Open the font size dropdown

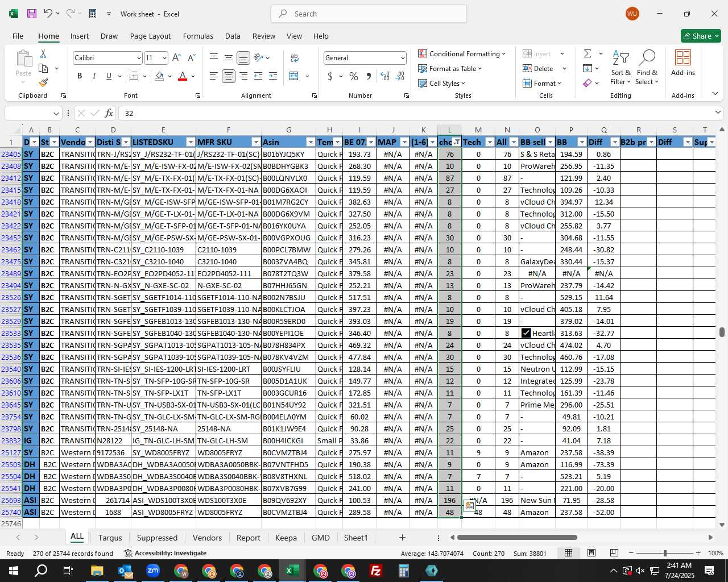(164, 58)
